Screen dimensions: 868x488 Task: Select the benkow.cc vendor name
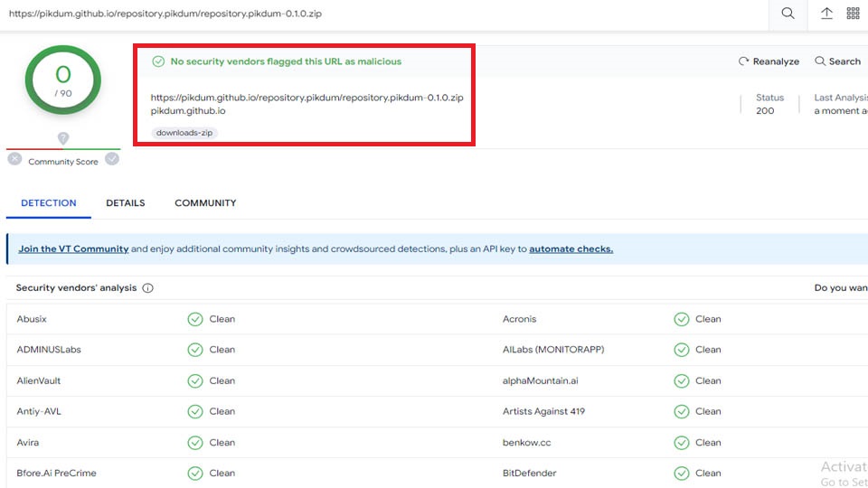(x=526, y=443)
